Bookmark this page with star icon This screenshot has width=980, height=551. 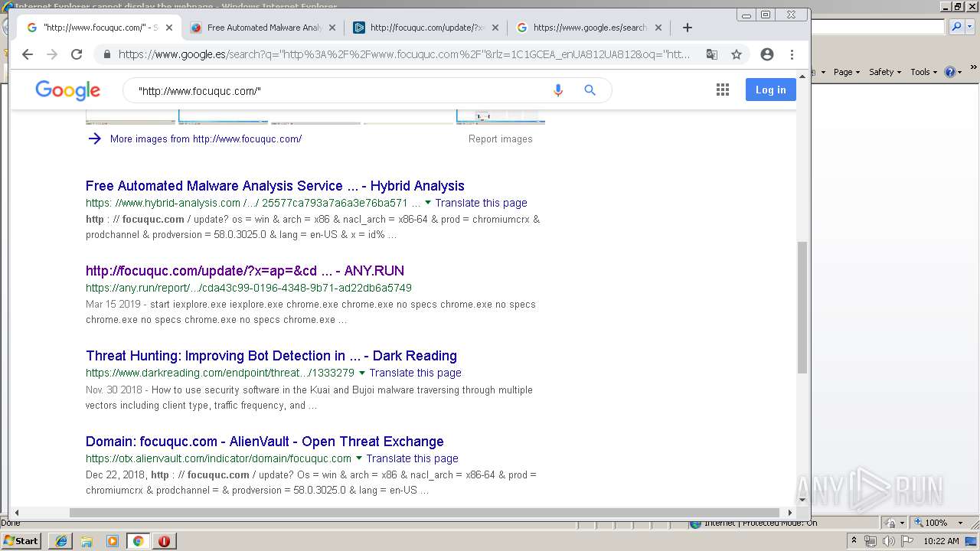coord(737,54)
